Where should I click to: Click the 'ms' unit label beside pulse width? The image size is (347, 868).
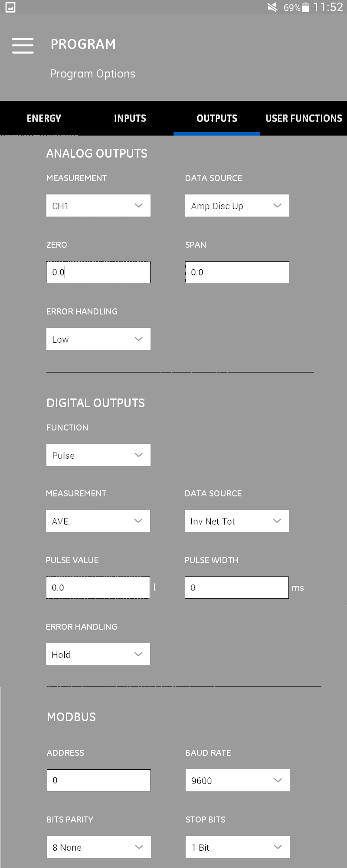pos(298,588)
